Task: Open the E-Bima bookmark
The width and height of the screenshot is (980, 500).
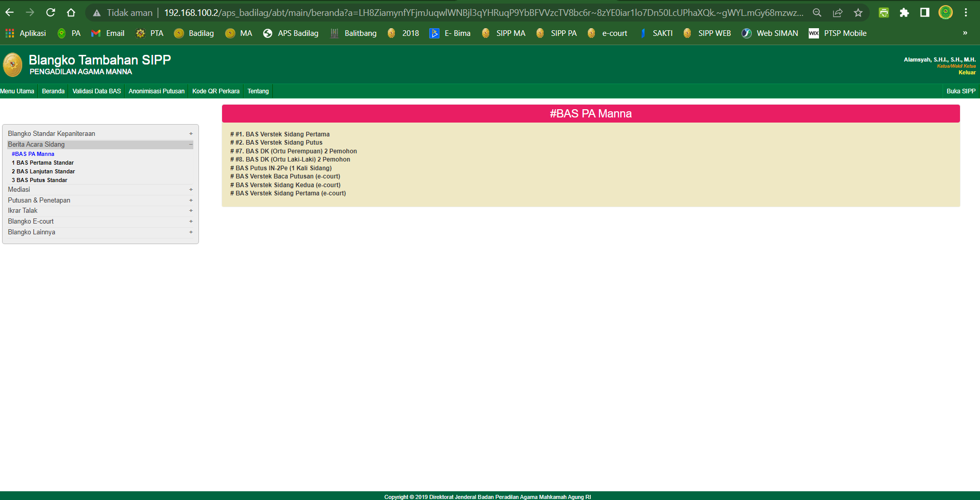Action: (x=450, y=33)
